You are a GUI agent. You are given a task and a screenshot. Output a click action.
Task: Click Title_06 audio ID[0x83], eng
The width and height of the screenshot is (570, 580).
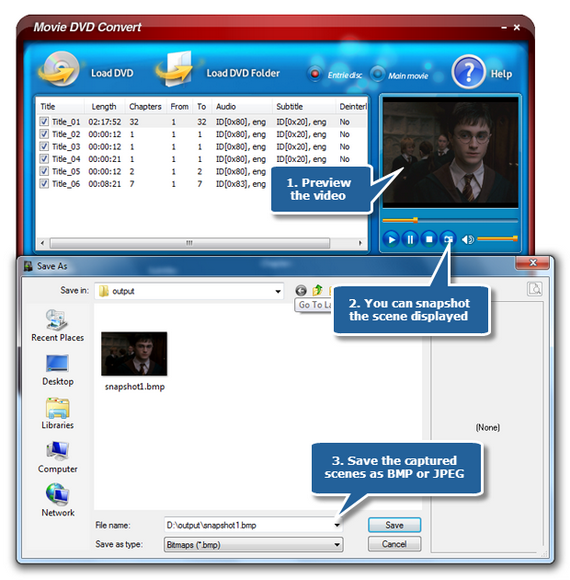[x=241, y=184]
